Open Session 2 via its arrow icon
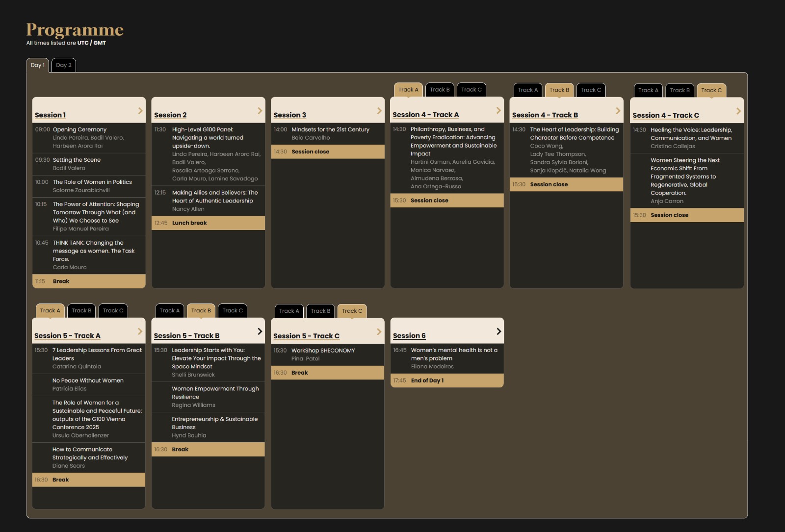 pos(260,111)
